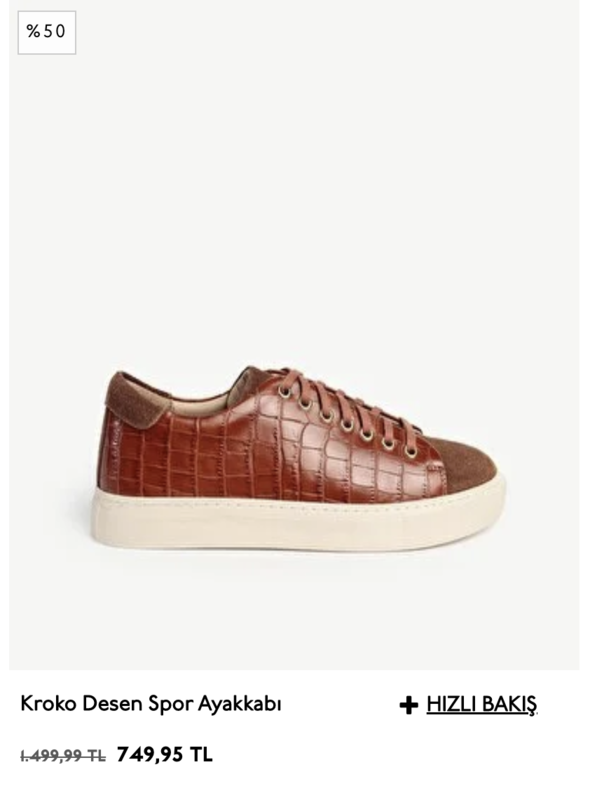Click the struck-through price 1.499,99 TL

(x=63, y=756)
